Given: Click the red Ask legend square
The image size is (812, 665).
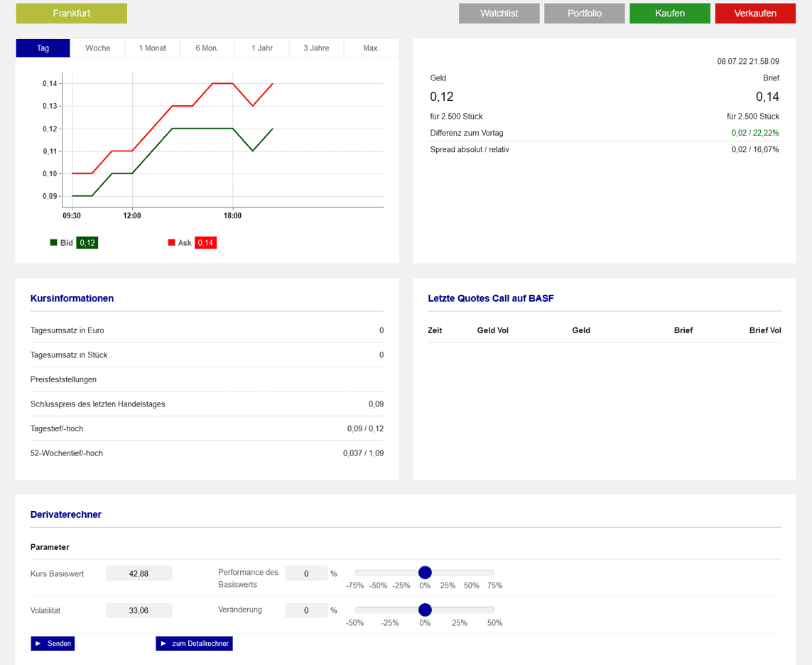Looking at the screenshot, I should (171, 242).
